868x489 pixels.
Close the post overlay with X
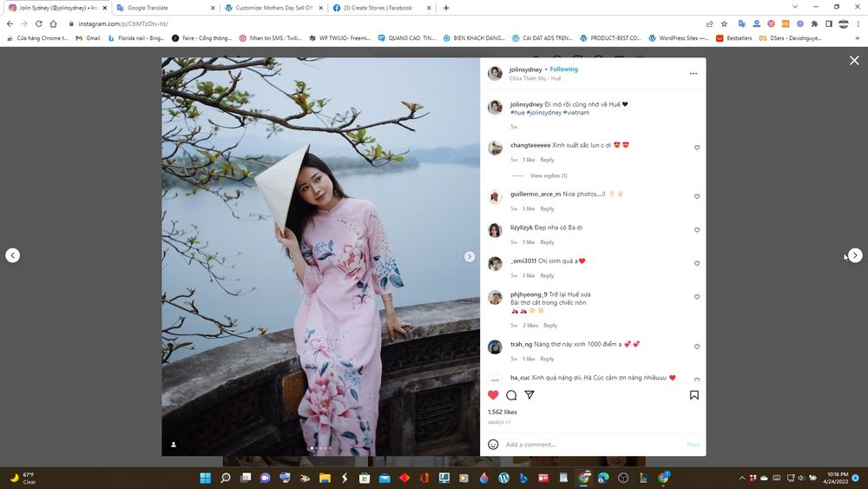point(853,60)
